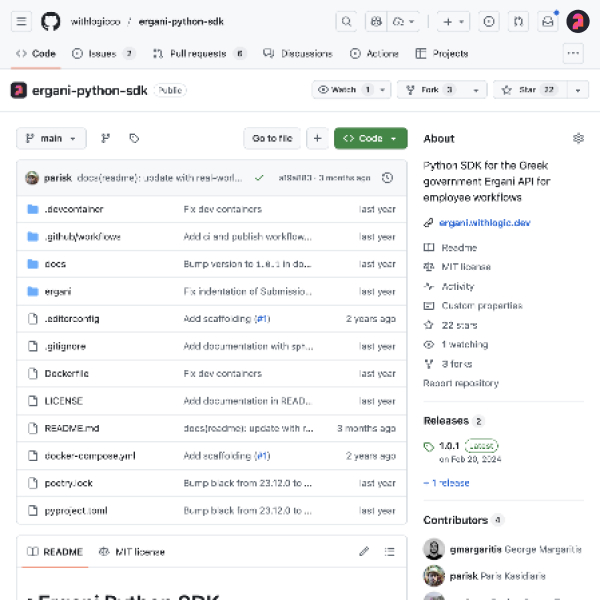Open the commit history clock icon
The height and width of the screenshot is (600, 600).
coord(387,178)
